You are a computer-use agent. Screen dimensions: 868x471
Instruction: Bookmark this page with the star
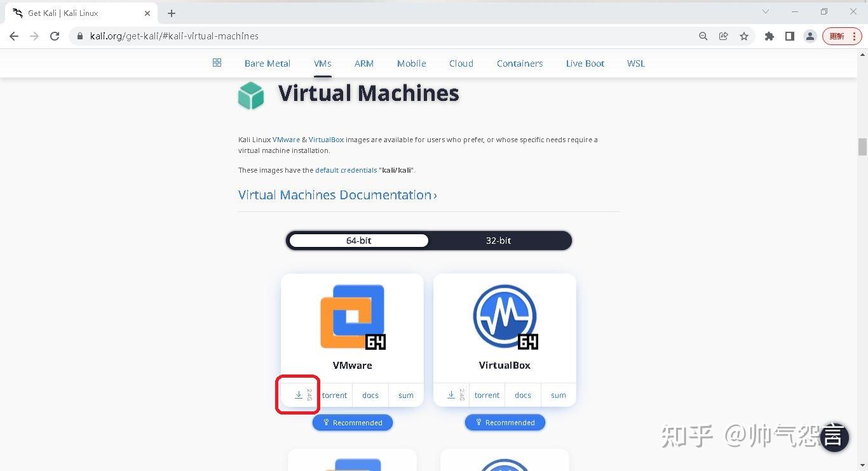[x=744, y=36]
